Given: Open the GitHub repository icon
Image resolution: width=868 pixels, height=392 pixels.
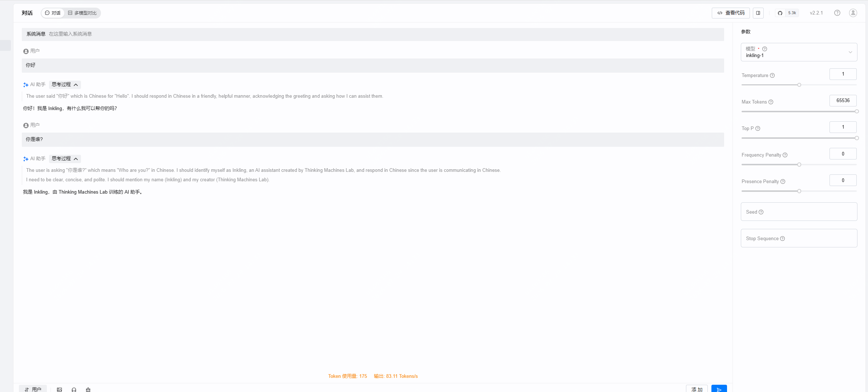Looking at the screenshot, I should coord(780,13).
